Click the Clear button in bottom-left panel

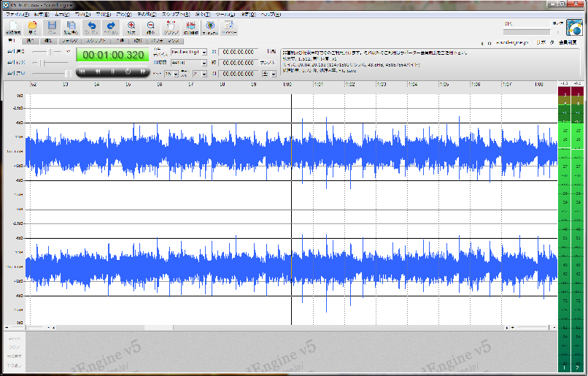(15, 348)
